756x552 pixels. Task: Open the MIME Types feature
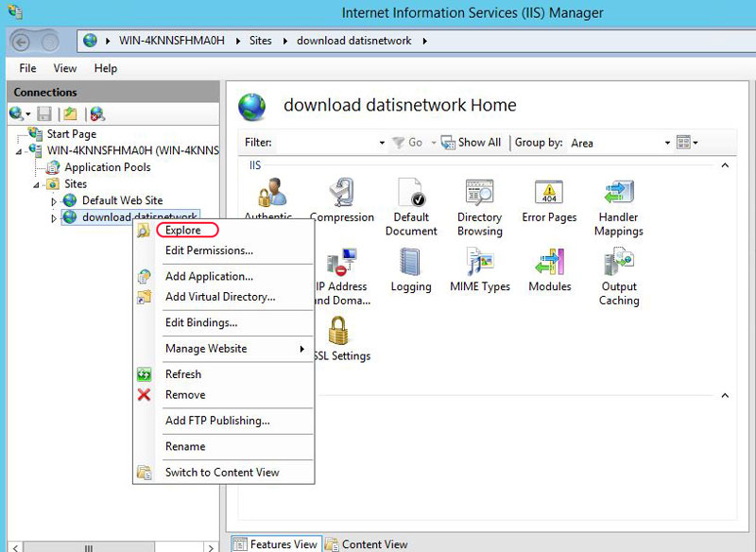(x=480, y=269)
